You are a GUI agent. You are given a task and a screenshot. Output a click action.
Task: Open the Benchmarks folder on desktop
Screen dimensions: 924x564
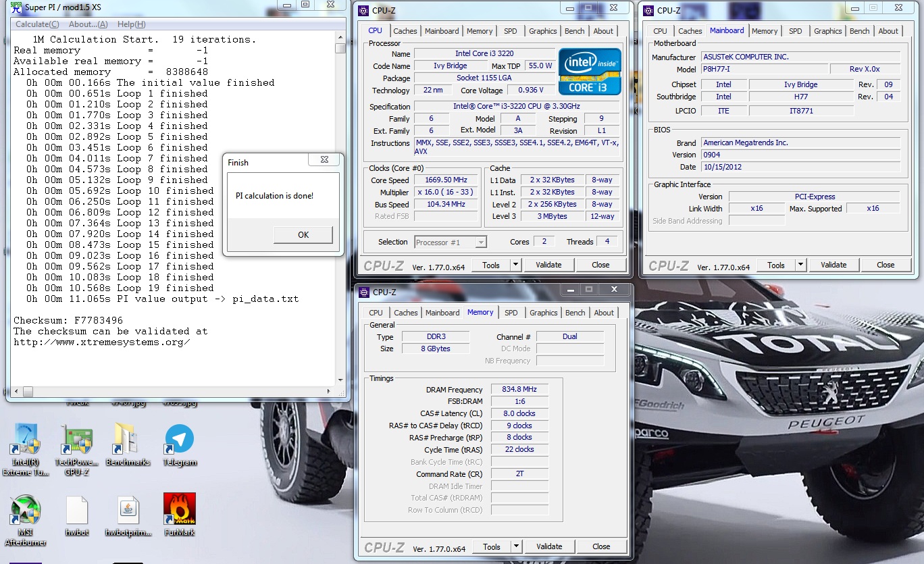click(x=128, y=445)
